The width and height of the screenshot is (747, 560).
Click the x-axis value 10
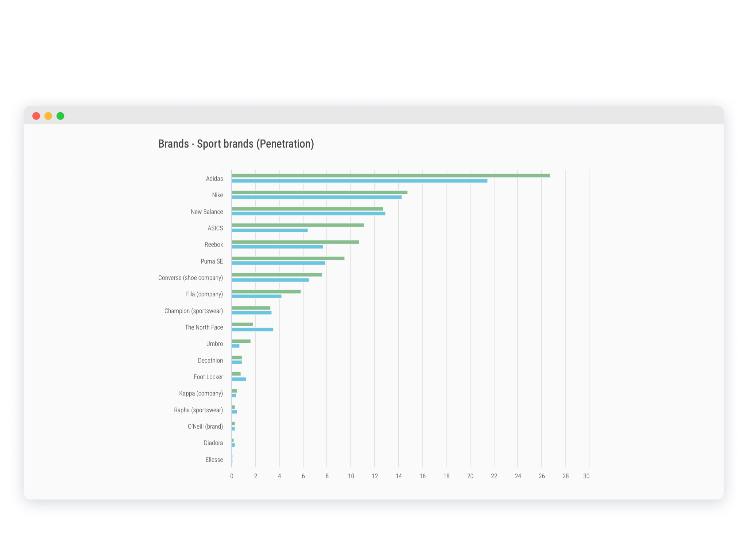(x=351, y=476)
